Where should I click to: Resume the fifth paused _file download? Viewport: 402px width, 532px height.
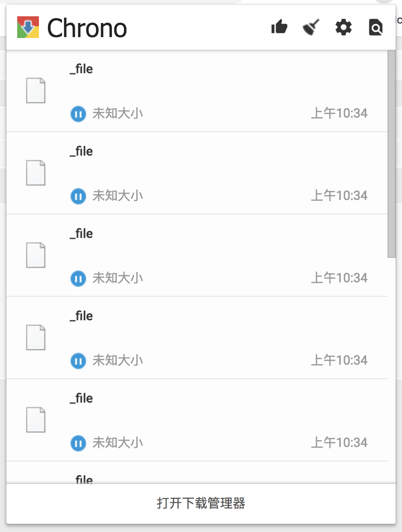(x=78, y=443)
